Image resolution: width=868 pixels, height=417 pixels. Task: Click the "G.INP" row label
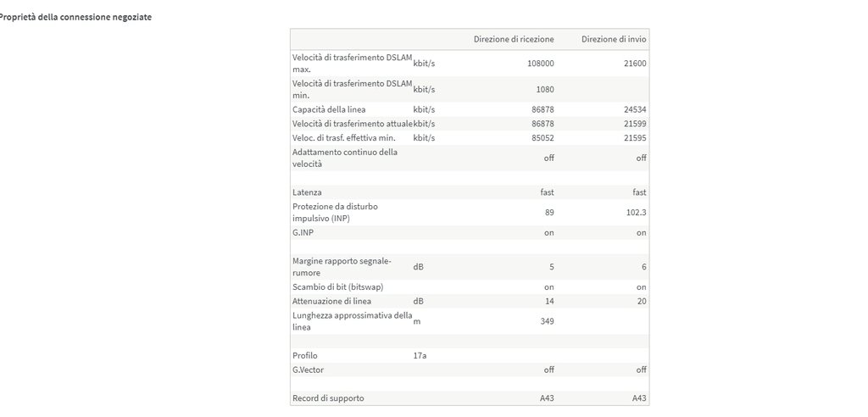[303, 232]
